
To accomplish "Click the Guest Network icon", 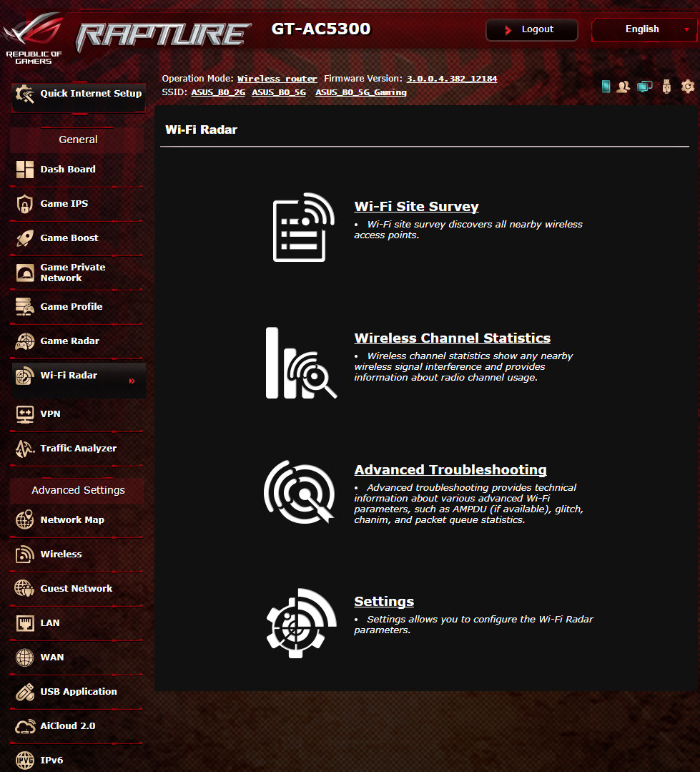I will click(x=24, y=588).
